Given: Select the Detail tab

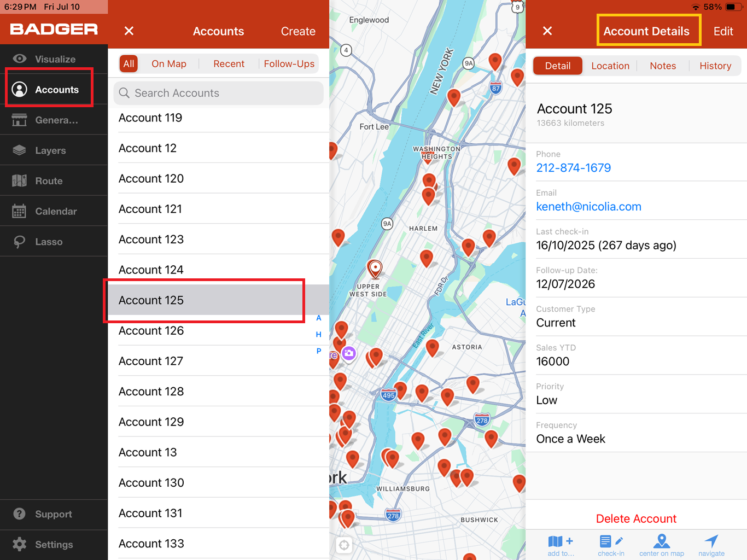Looking at the screenshot, I should coord(558,66).
